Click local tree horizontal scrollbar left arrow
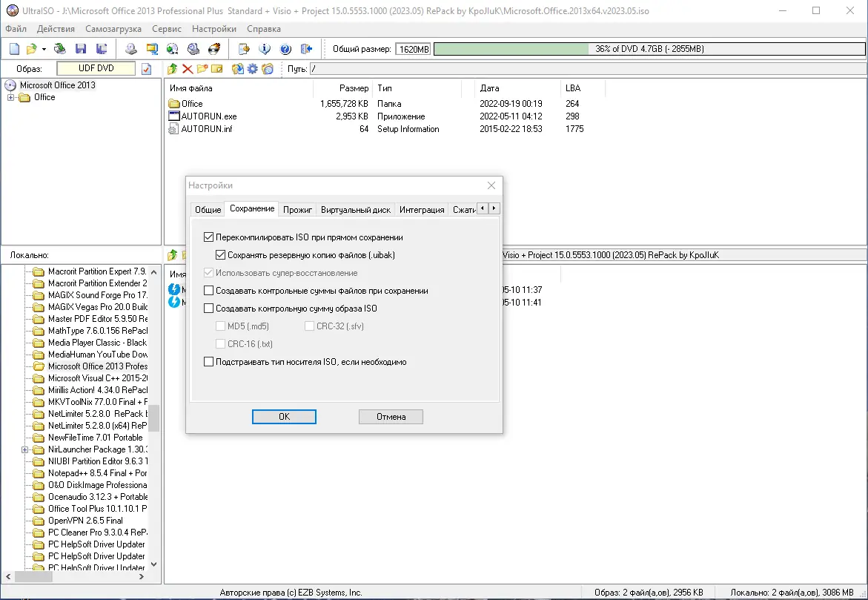 click(8, 577)
